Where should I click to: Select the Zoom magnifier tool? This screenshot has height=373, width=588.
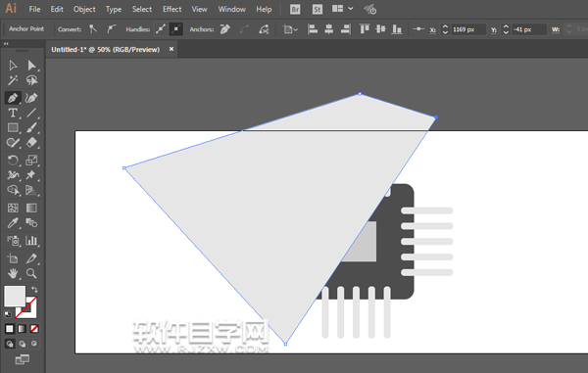tap(31, 273)
